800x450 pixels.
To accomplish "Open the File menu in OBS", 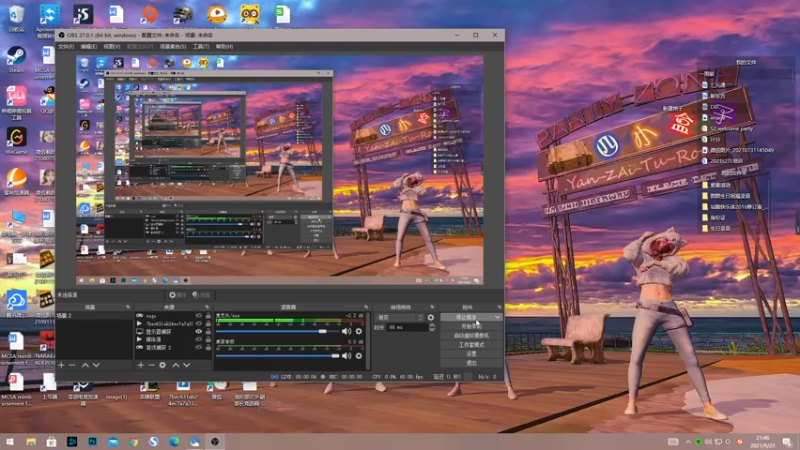I will pyautogui.click(x=66, y=46).
